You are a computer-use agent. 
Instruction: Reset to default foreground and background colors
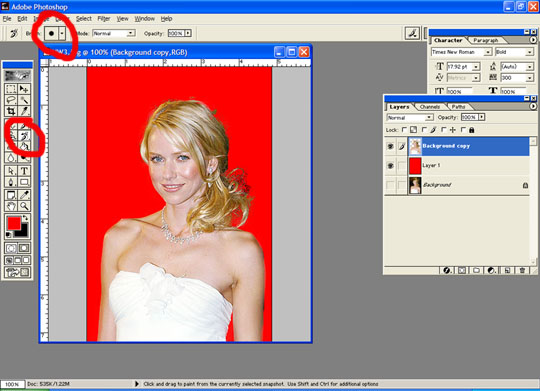[9, 235]
